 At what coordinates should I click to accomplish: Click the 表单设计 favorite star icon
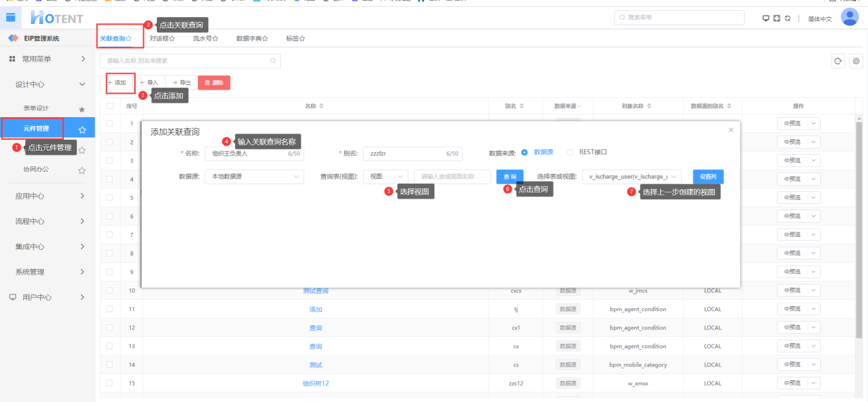pyautogui.click(x=82, y=109)
